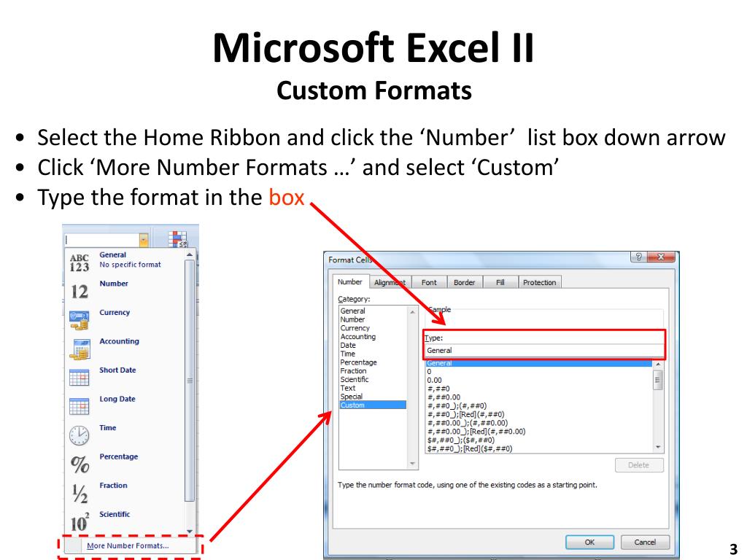Screen dimensions: 747x560
Task: Select Percentage in Category list
Action: coord(373,362)
